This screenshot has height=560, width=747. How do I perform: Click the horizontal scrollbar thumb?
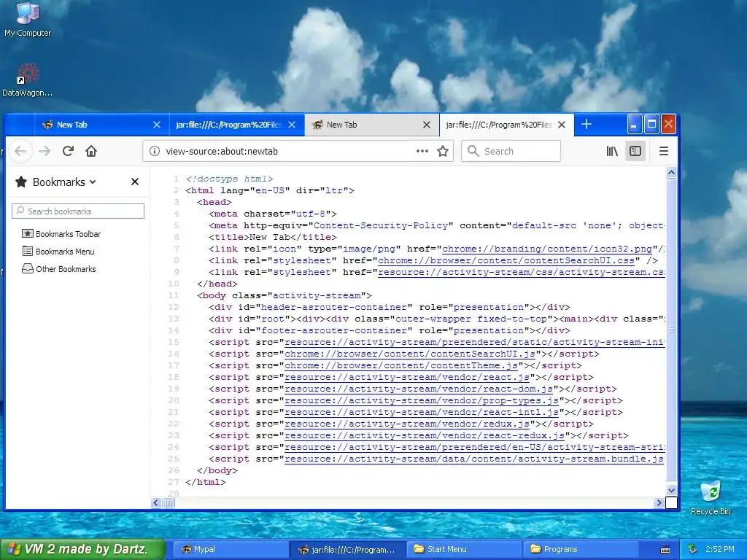pos(169,502)
